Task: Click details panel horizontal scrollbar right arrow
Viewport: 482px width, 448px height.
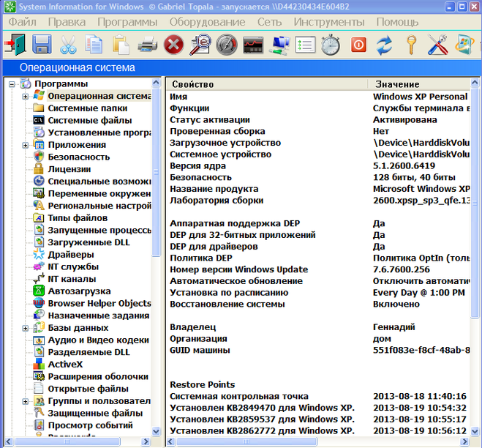Action: [465, 442]
